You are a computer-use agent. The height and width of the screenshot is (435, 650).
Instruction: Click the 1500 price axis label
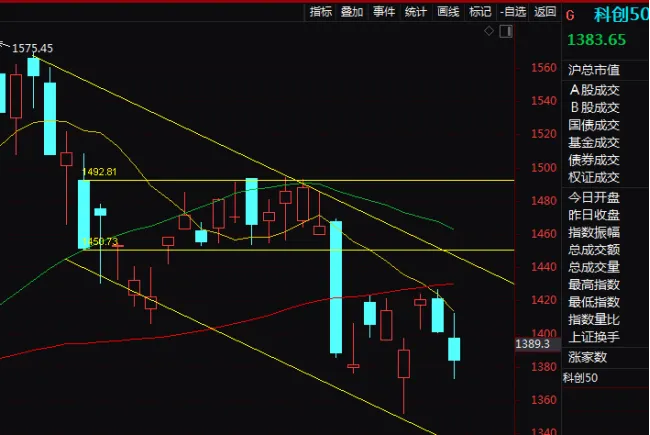(543, 168)
